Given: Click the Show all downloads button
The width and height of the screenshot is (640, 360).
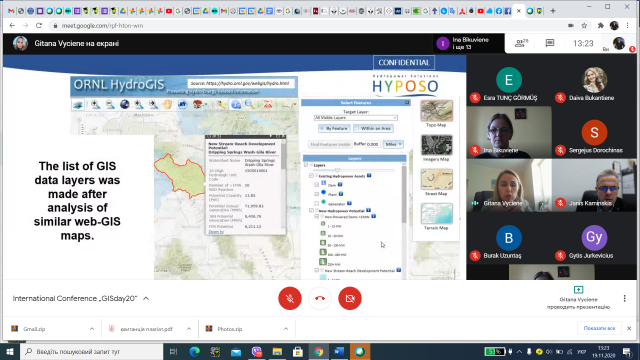Looking at the screenshot, I should 599,328.
